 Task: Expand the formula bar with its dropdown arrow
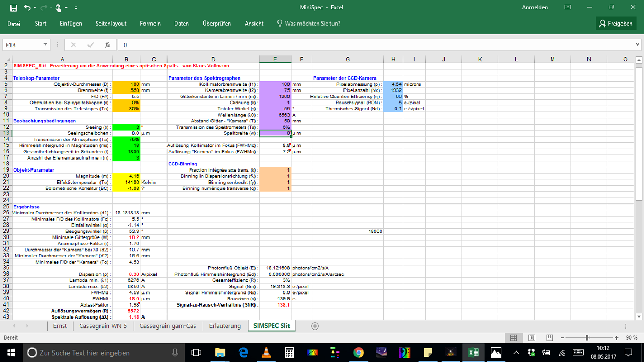(x=638, y=44)
